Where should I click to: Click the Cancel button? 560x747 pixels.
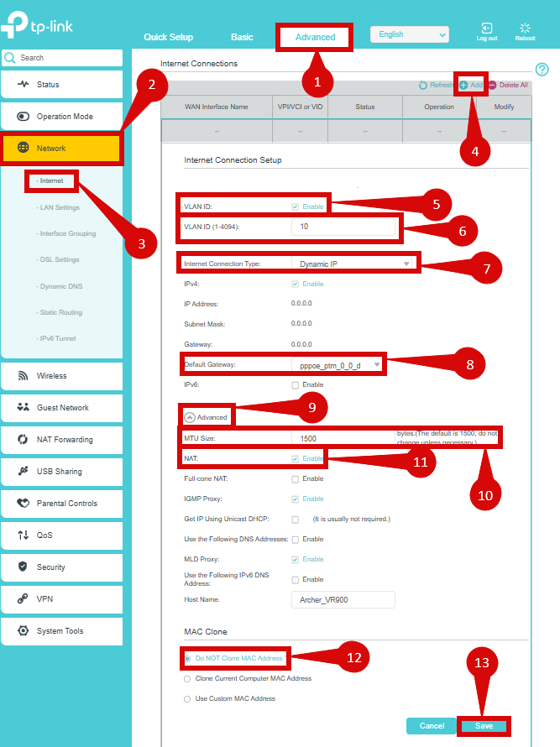432,725
